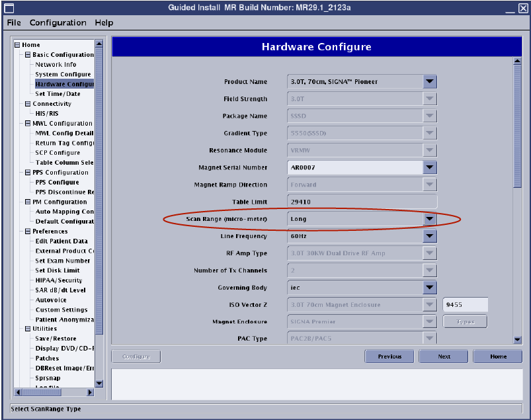
Task: Open the Product Name dropdown arrow
Action: (430, 82)
